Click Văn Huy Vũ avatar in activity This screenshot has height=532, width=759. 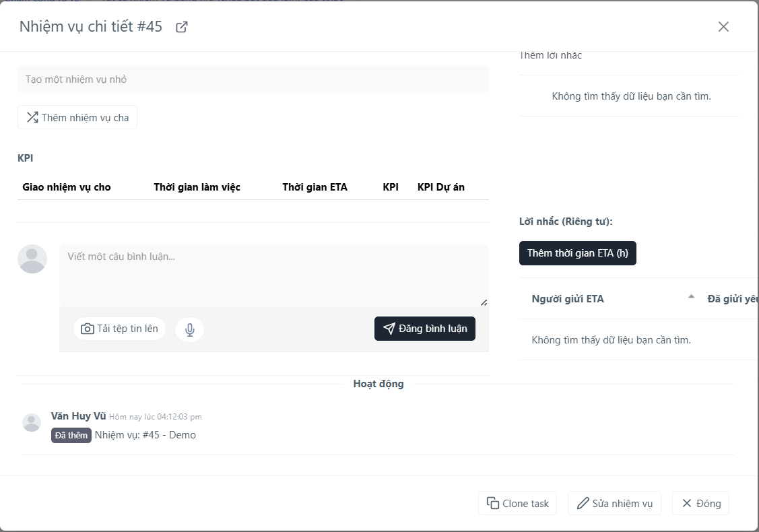click(32, 423)
